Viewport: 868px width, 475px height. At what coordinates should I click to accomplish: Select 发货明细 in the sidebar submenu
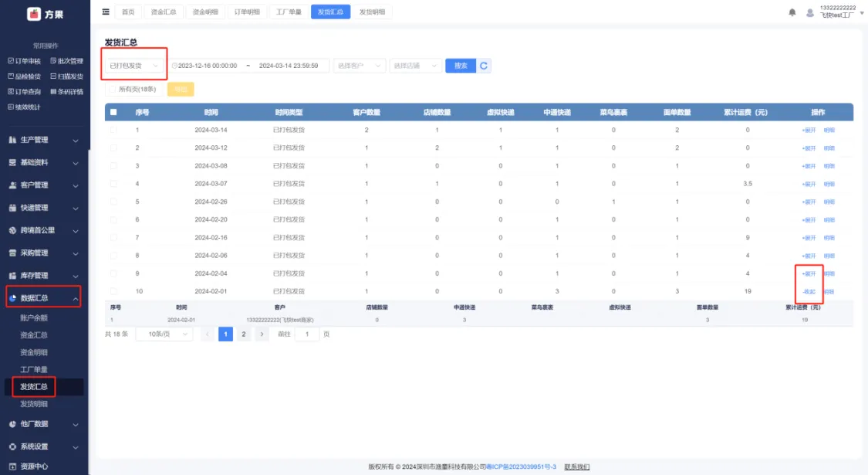[x=34, y=404]
